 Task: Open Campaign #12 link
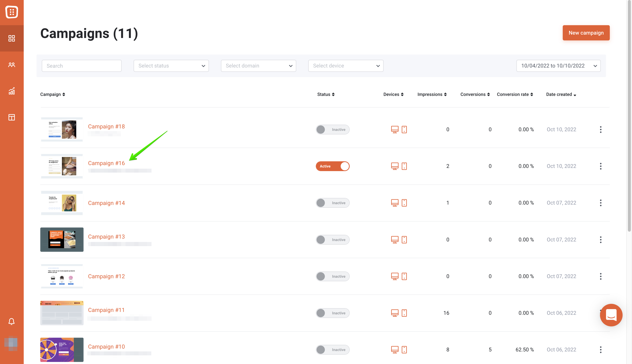pos(106,277)
